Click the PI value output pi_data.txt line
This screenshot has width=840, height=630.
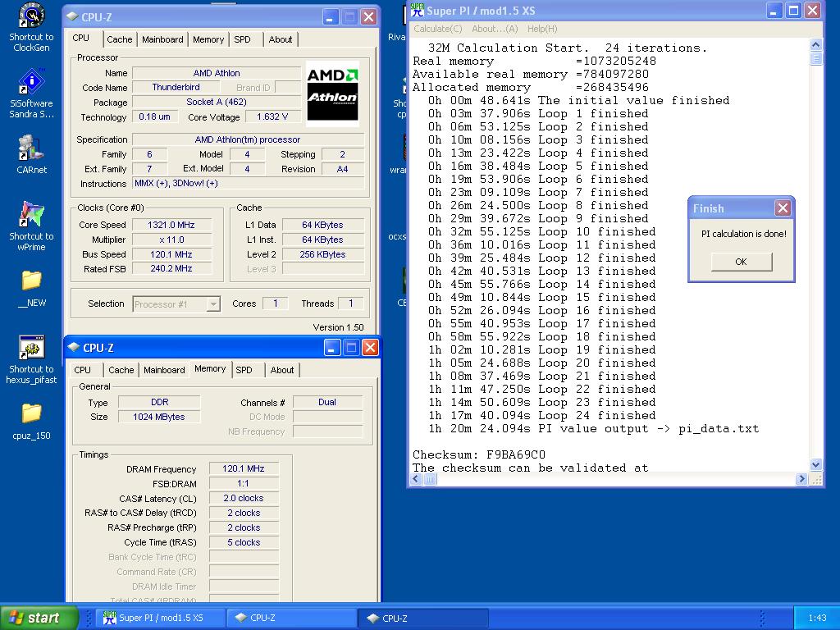(x=593, y=428)
